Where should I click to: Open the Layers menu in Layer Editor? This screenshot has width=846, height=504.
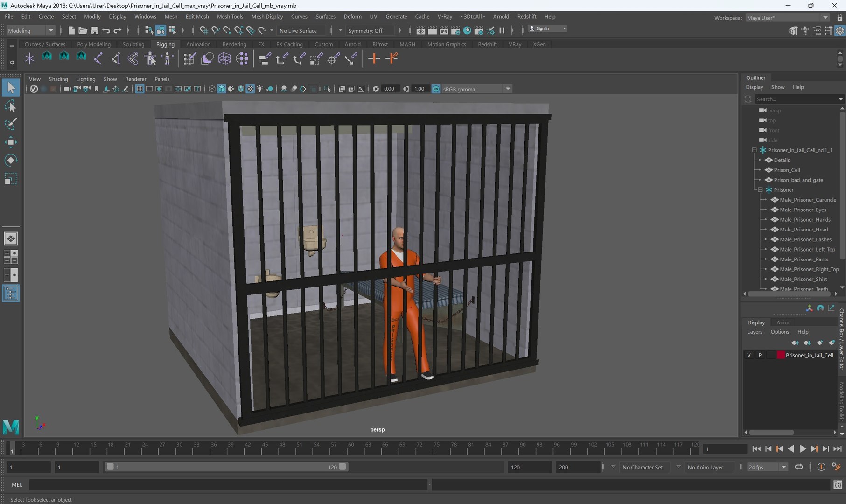tap(755, 332)
